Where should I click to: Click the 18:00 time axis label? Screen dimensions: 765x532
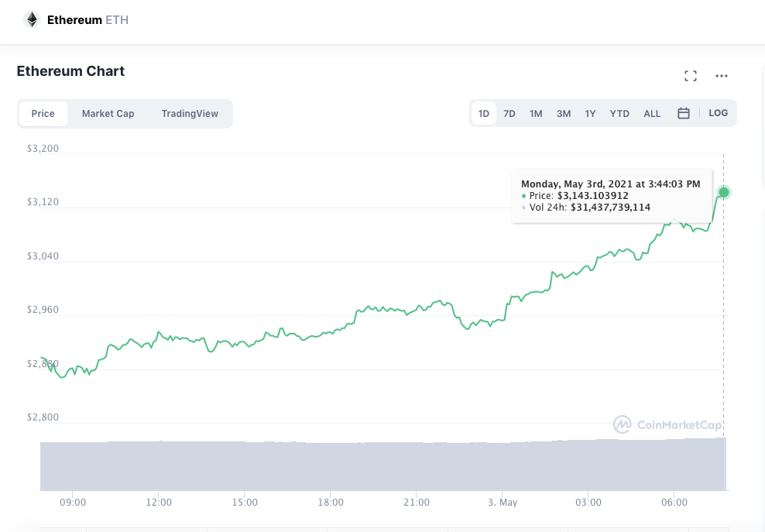[x=331, y=503]
